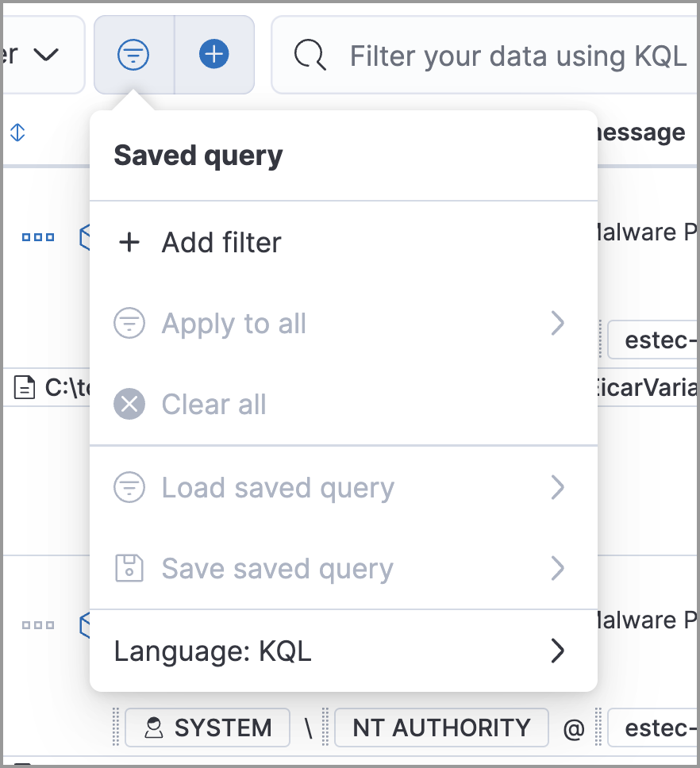The image size is (700, 768).
Task: Click the Filter your data using KQL field
Action: tap(516, 55)
